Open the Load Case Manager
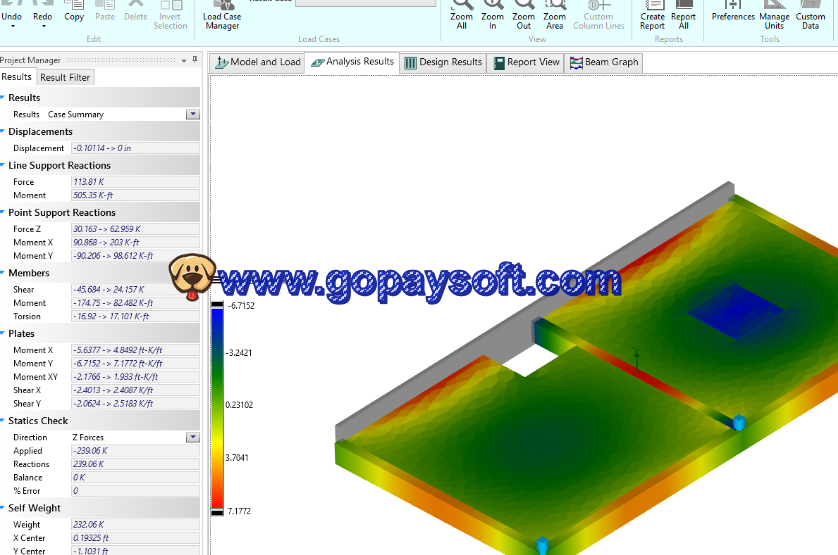This screenshot has width=838, height=555. 222,15
